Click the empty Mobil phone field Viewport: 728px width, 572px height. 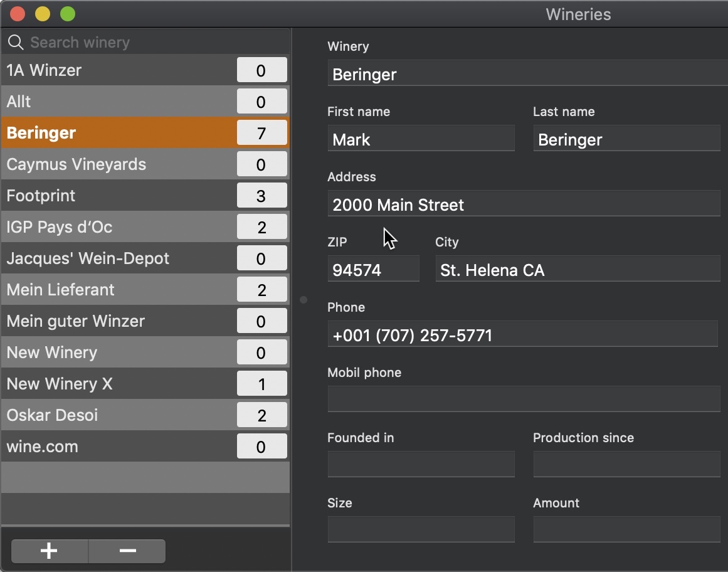tap(524, 399)
